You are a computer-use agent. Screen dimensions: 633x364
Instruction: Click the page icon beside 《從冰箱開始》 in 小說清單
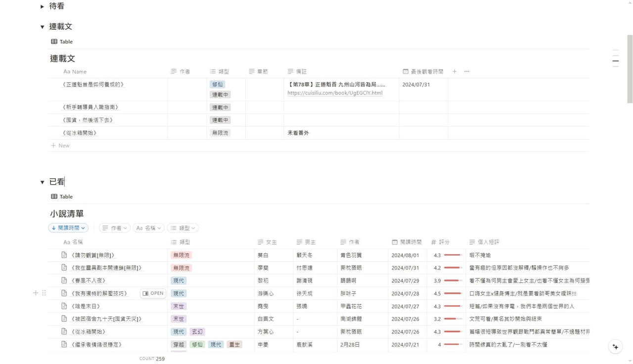tap(64, 332)
